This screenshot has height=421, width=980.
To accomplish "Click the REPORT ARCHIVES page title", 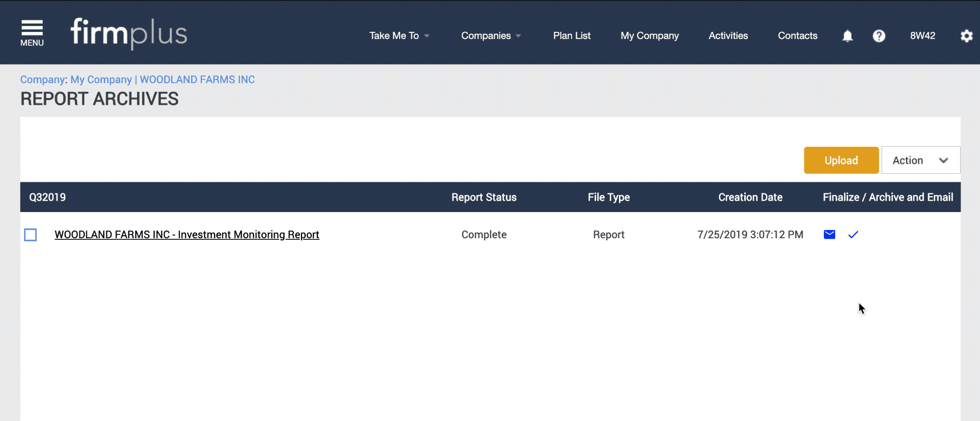I will [x=99, y=99].
